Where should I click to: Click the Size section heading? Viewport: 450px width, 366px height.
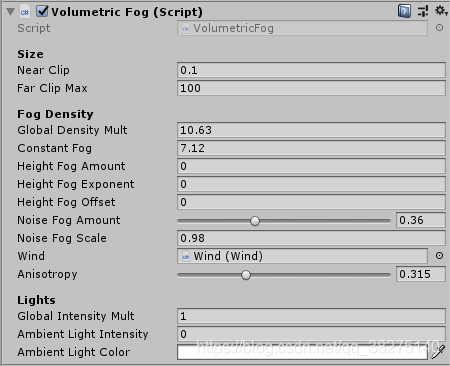point(30,54)
